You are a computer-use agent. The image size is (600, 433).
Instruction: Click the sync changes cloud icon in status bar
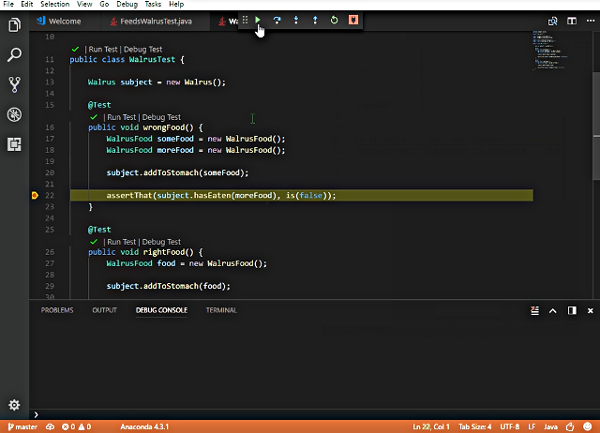coord(50,426)
